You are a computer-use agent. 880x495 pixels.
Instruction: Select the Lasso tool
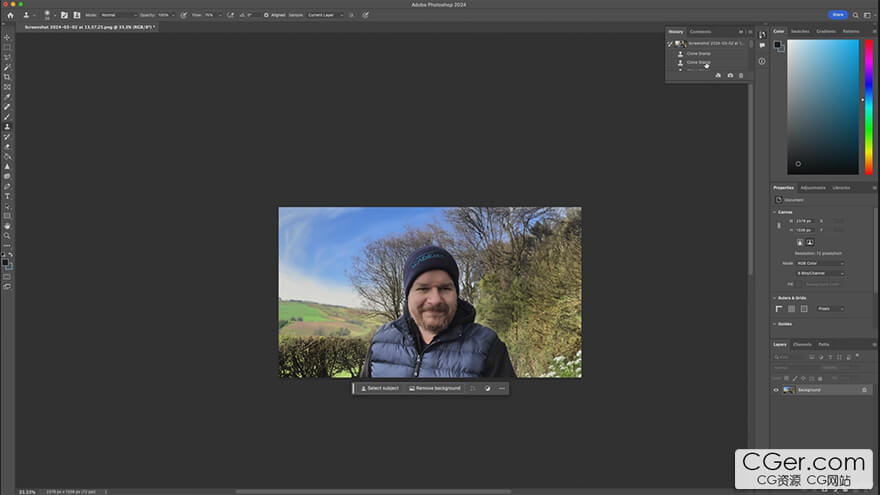tap(7, 57)
